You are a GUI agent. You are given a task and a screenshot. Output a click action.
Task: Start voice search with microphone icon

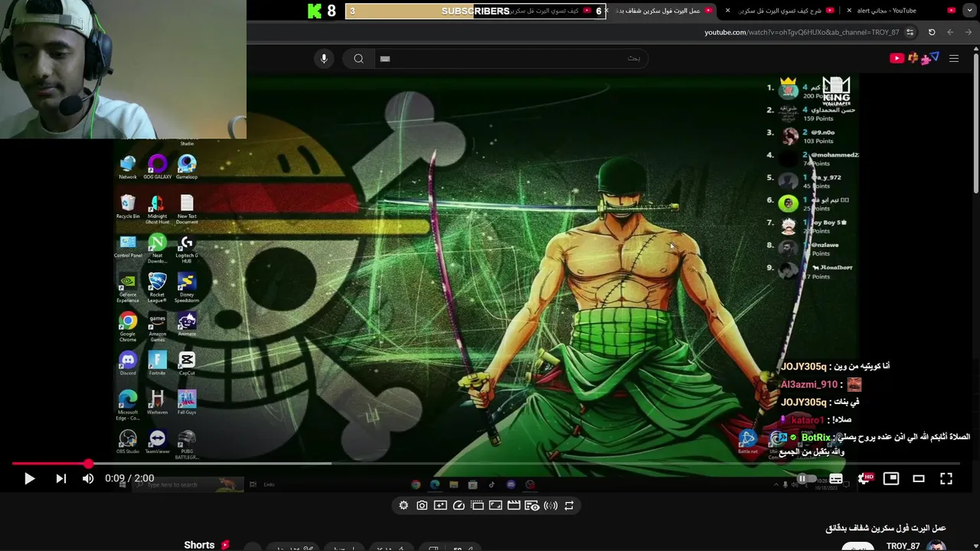click(324, 58)
